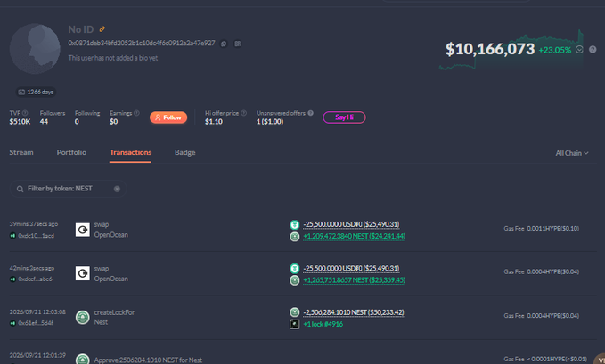Viewport: 605px width, 364px height.
Task: Click the USDT0 token icon in the 39mins swap
Action: tap(294, 224)
